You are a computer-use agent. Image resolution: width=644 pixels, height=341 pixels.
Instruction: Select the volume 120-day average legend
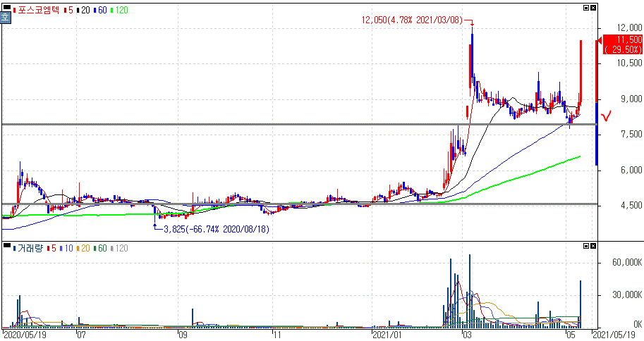[119, 248]
